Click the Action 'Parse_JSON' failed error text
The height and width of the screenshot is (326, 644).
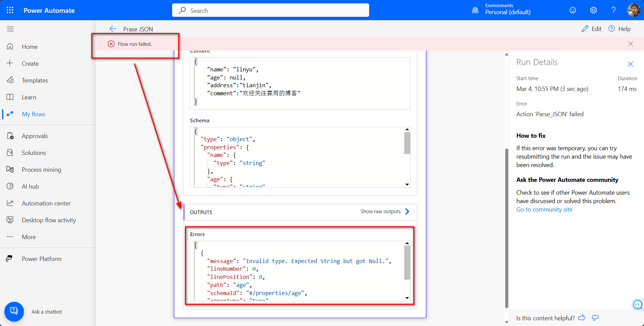point(550,114)
